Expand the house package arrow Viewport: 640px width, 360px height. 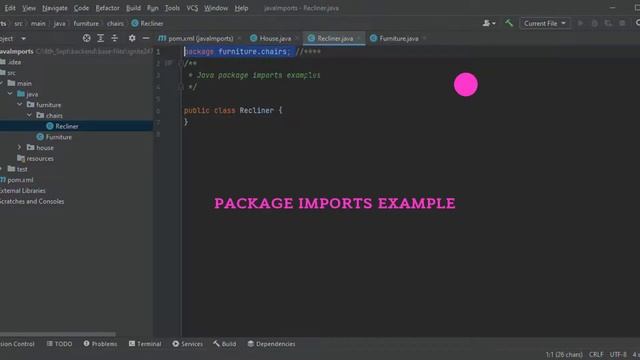click(20, 147)
